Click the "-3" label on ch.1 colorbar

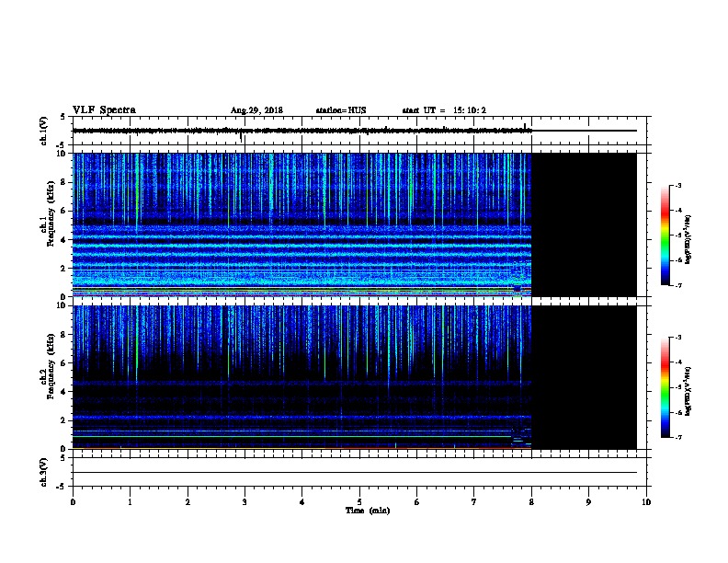click(677, 185)
